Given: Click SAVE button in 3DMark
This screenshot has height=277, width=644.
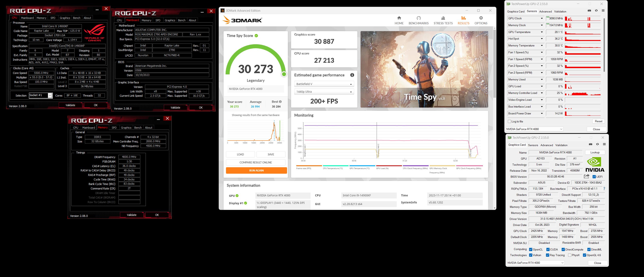Looking at the screenshot, I should (x=271, y=154).
